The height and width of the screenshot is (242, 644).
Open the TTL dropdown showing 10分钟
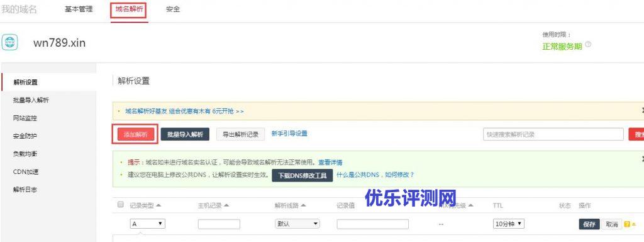[509, 224]
